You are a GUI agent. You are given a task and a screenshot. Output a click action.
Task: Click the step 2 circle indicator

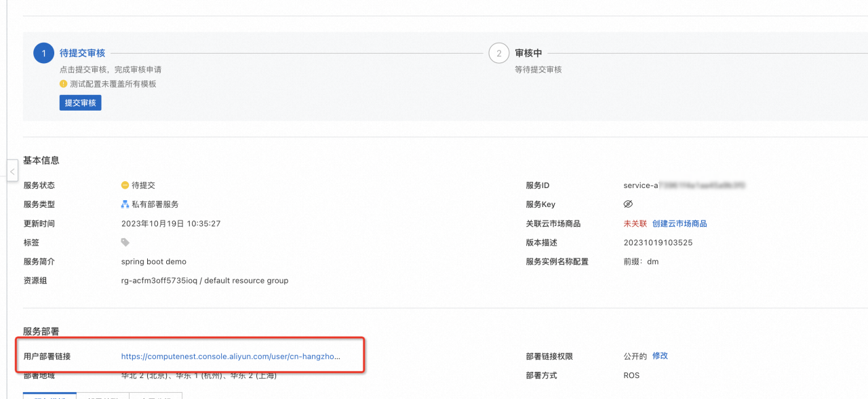tap(498, 53)
